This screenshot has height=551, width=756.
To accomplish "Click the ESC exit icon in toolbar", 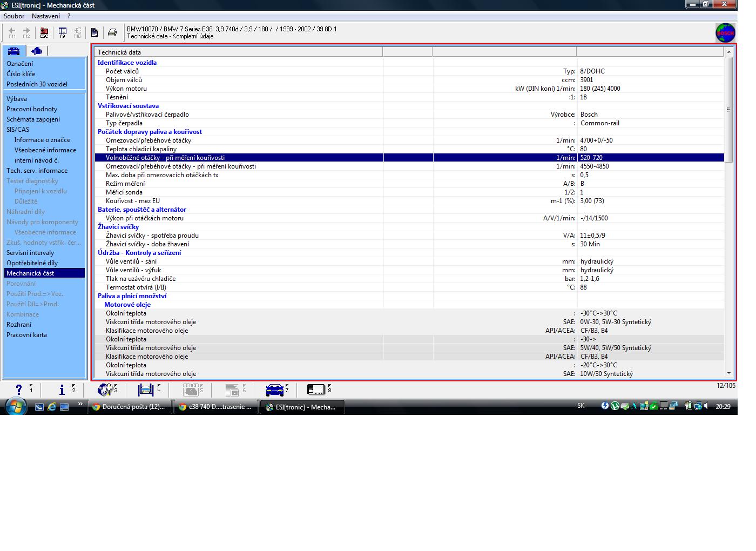I will [44, 33].
